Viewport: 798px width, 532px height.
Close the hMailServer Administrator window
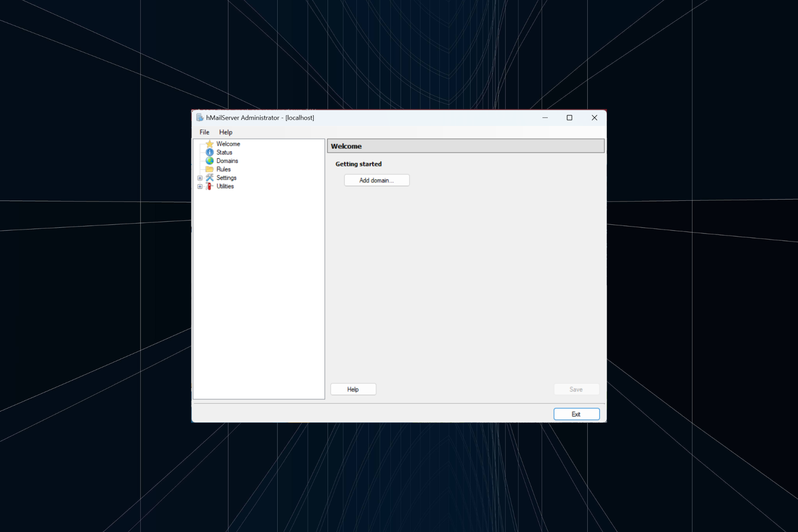[x=594, y=118]
